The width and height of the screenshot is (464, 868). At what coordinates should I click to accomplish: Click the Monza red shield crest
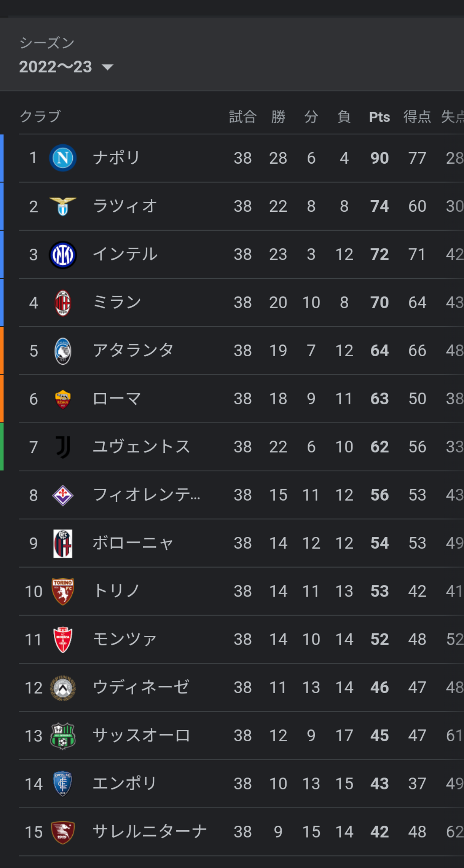(x=63, y=640)
